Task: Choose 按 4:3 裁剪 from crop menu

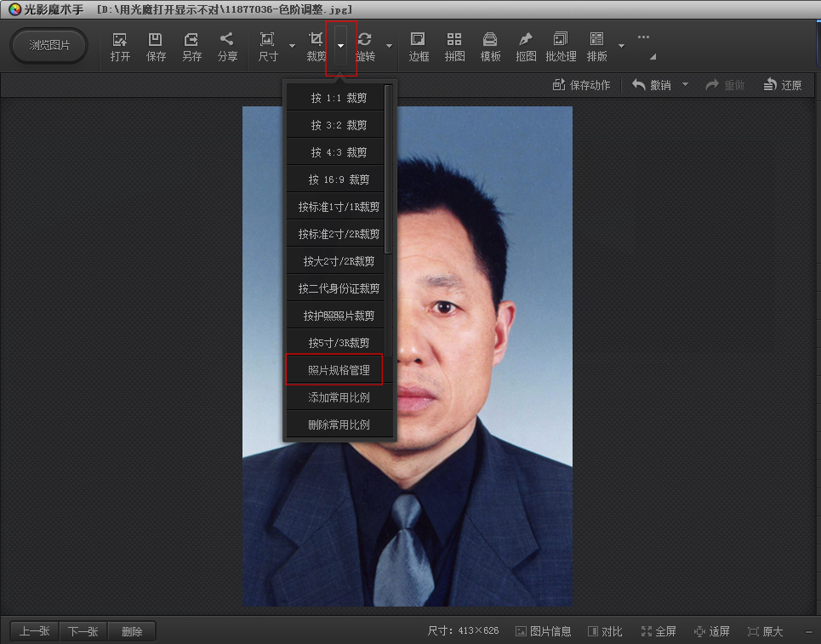Action: coord(335,152)
